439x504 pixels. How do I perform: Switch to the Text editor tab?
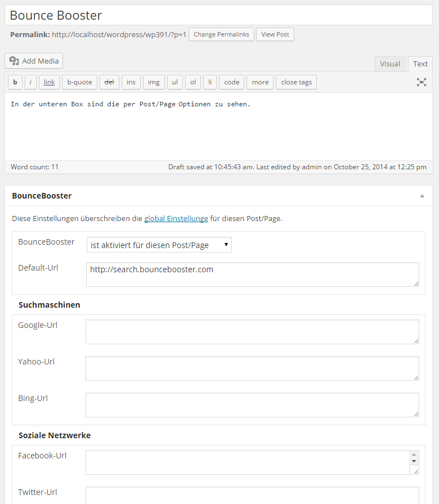click(x=420, y=64)
